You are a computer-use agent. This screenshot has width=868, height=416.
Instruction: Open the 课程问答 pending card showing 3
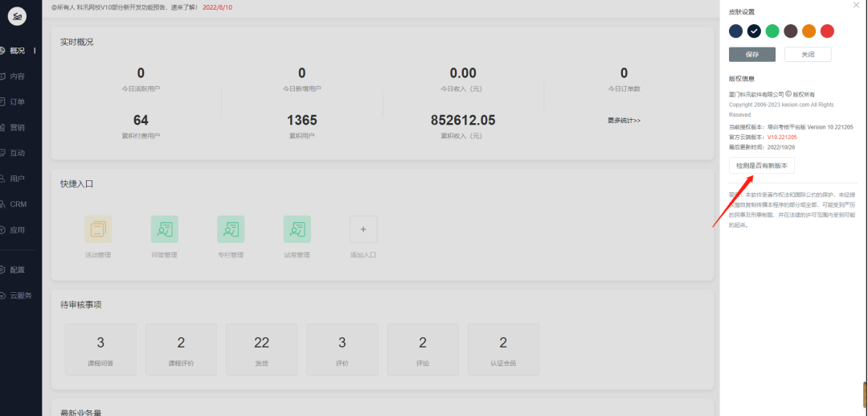(x=100, y=349)
